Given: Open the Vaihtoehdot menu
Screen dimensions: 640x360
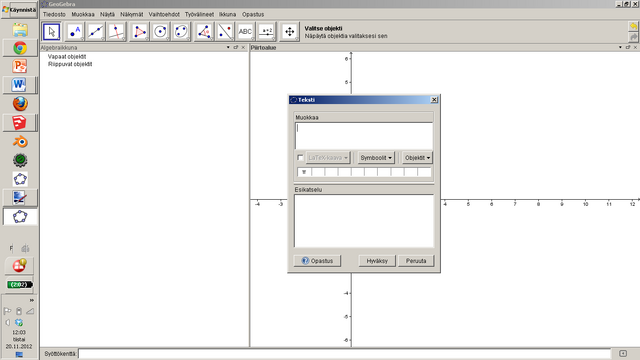Looking at the screenshot, I should [x=164, y=14].
